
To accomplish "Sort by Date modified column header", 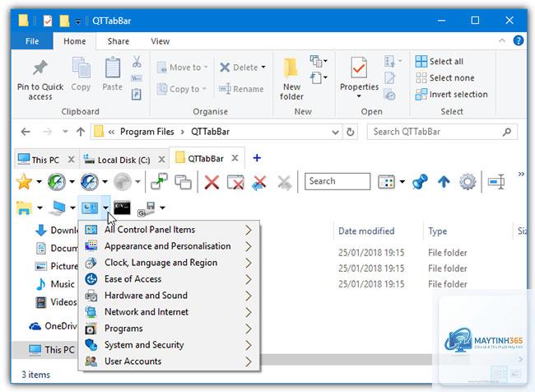I will point(366,231).
